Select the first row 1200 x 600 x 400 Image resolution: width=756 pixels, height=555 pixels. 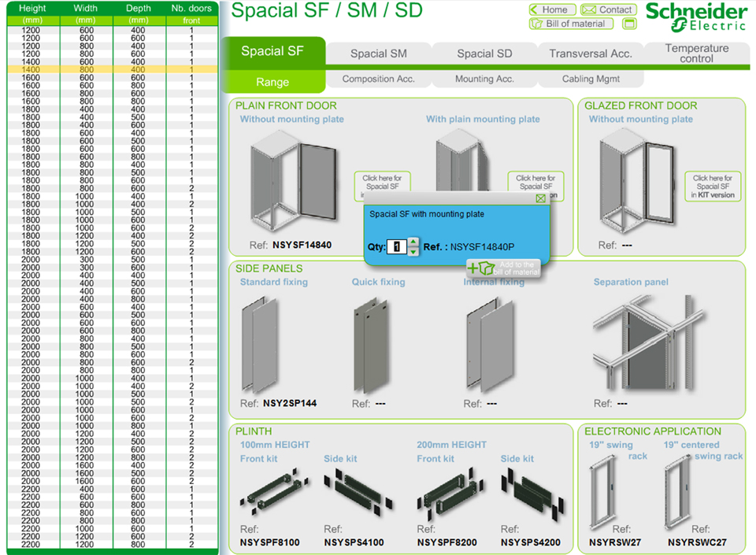pos(113,30)
